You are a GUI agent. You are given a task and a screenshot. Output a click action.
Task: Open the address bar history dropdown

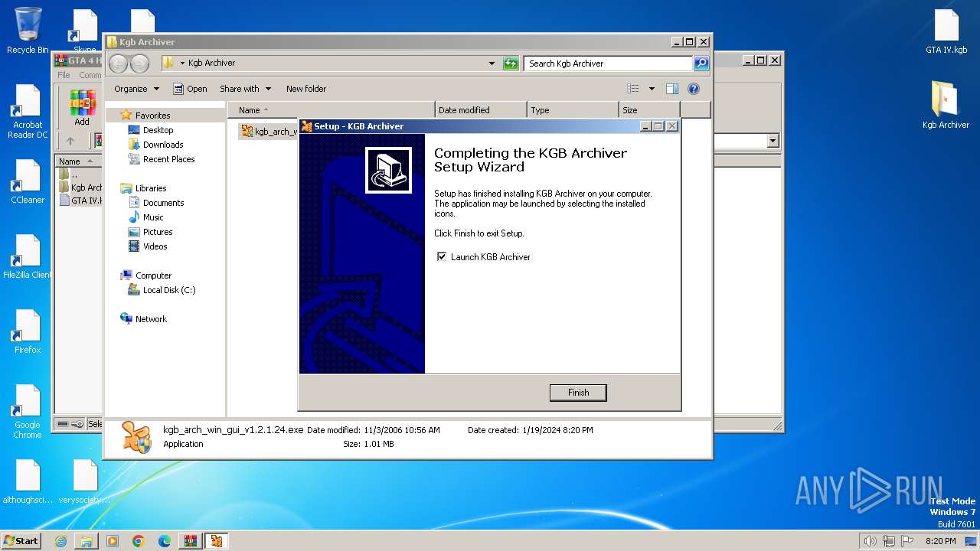pyautogui.click(x=492, y=64)
